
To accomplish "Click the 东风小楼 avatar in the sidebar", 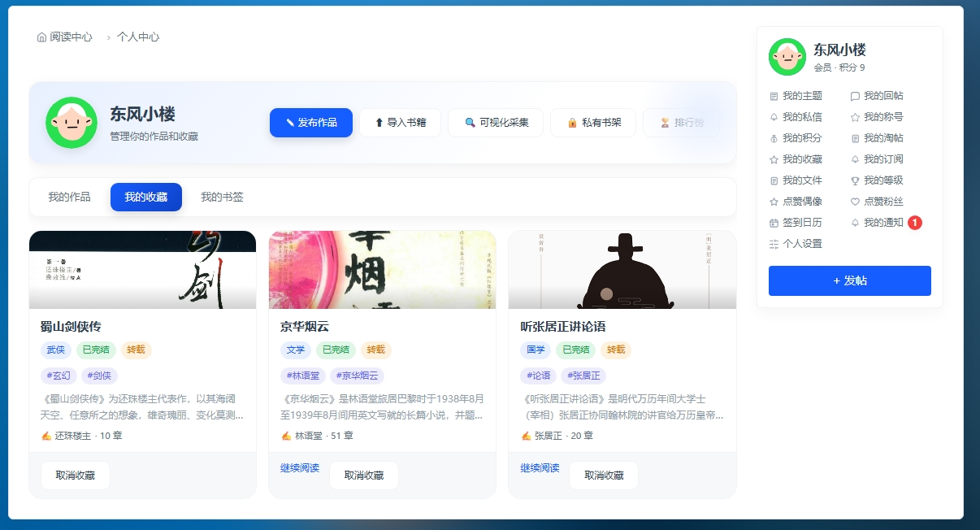I will [787, 57].
